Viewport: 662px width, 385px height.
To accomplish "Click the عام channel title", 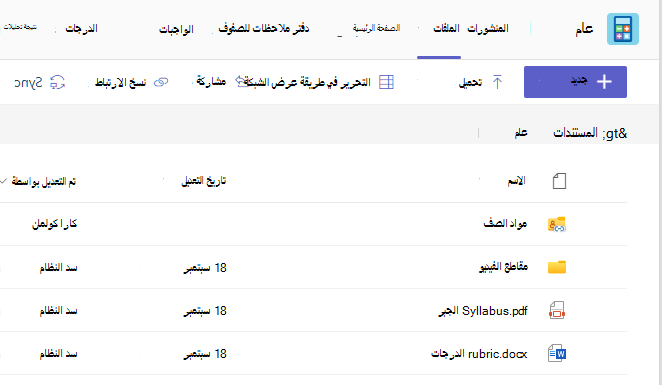I will pyautogui.click(x=584, y=29).
